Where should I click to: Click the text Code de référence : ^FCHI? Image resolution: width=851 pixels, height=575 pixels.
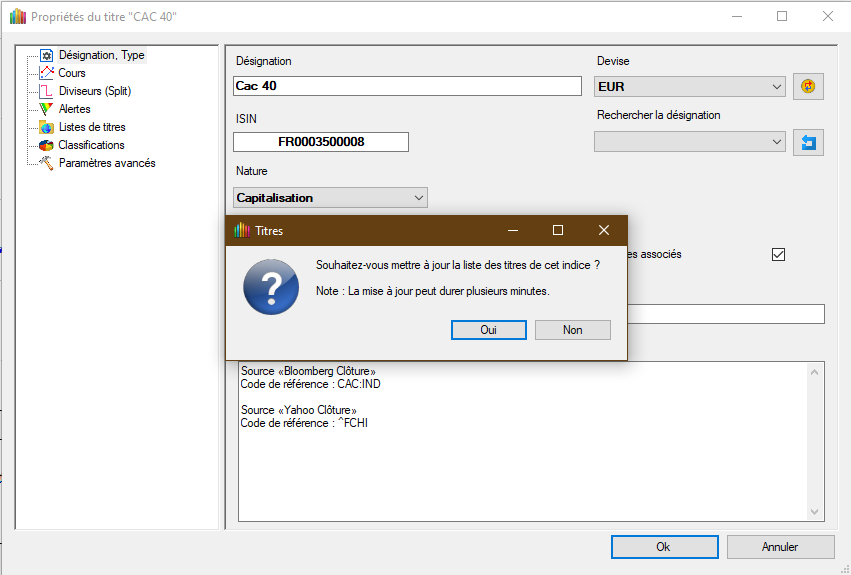(x=304, y=423)
